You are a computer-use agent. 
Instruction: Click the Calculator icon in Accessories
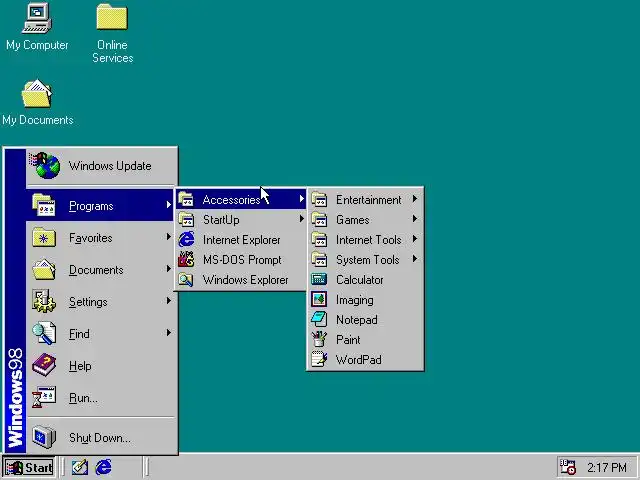click(x=319, y=280)
